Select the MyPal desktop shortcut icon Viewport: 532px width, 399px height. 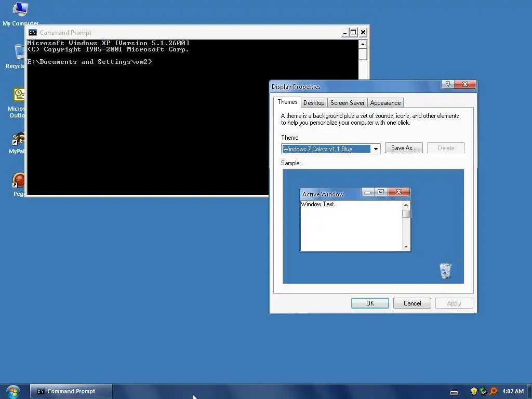(x=18, y=138)
